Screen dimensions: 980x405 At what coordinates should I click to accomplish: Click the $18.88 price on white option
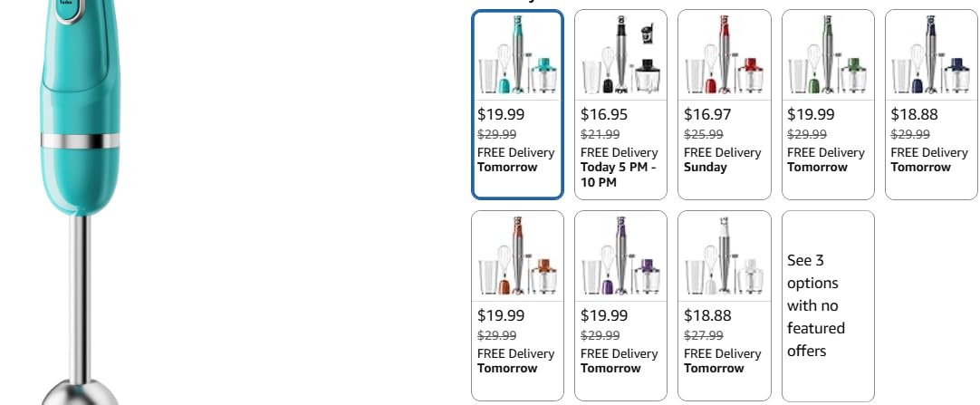(707, 315)
